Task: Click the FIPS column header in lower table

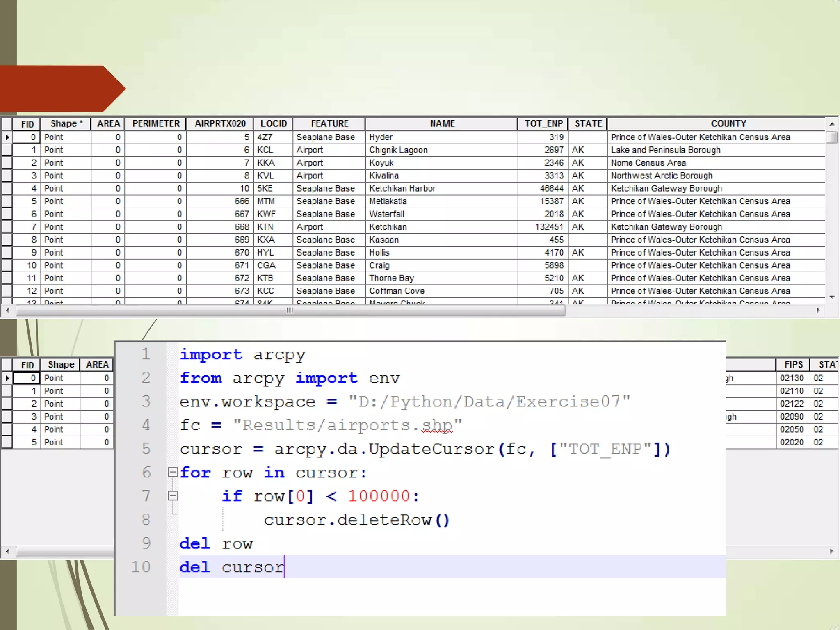Action: coord(794,365)
